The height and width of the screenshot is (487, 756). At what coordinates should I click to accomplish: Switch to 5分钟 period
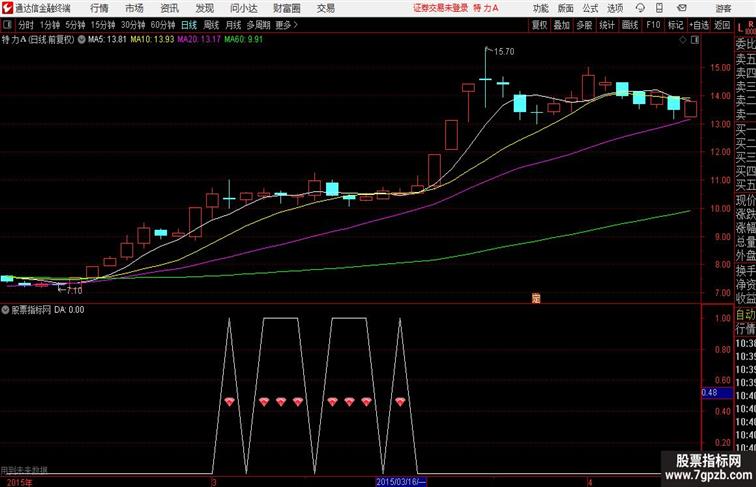(75, 25)
